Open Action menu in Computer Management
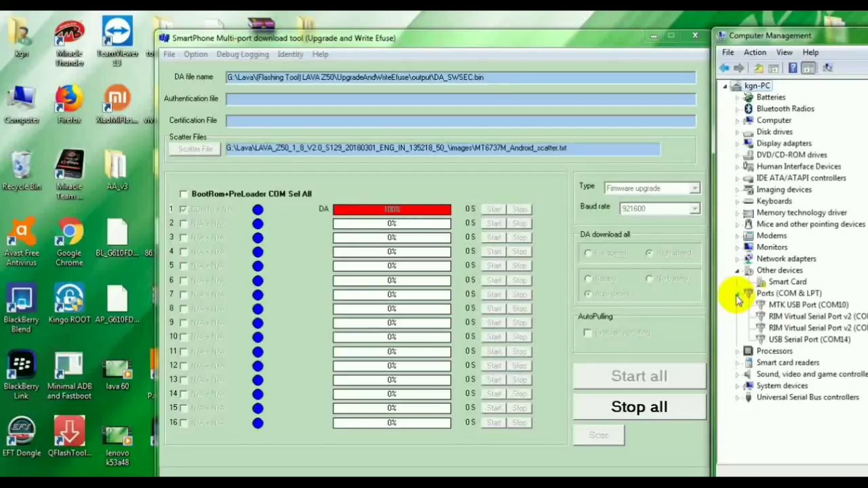 point(755,52)
